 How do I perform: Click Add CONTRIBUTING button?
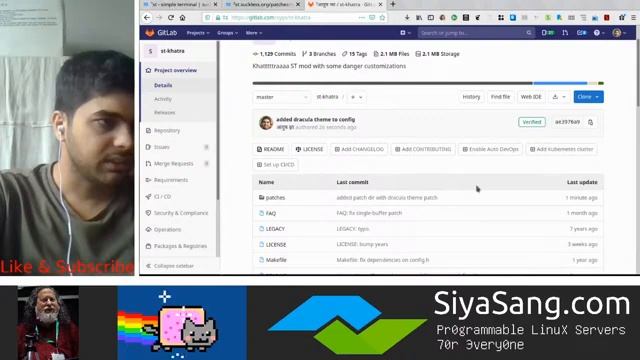[x=423, y=149]
